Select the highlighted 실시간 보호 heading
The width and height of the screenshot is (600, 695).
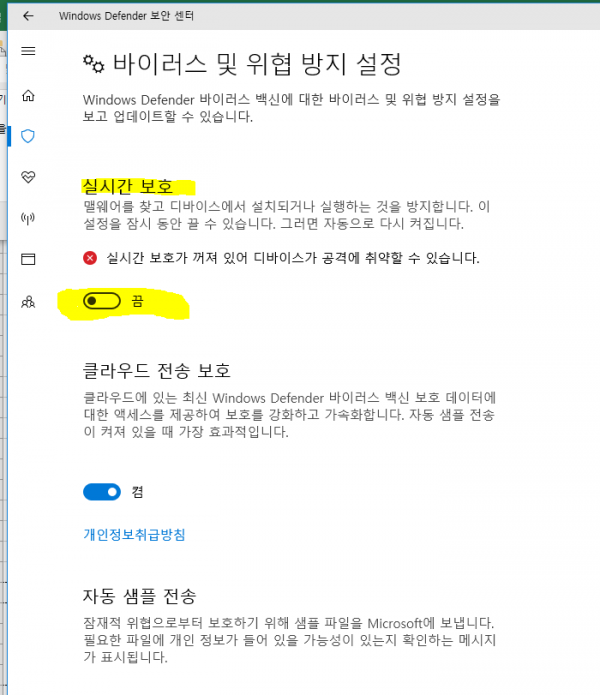[128, 186]
